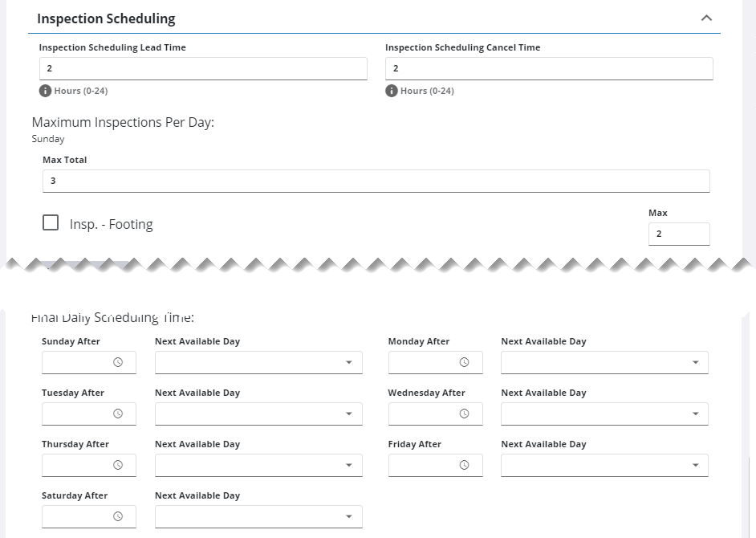
Task: Open the Friday After time picker clock
Action: [x=464, y=465]
